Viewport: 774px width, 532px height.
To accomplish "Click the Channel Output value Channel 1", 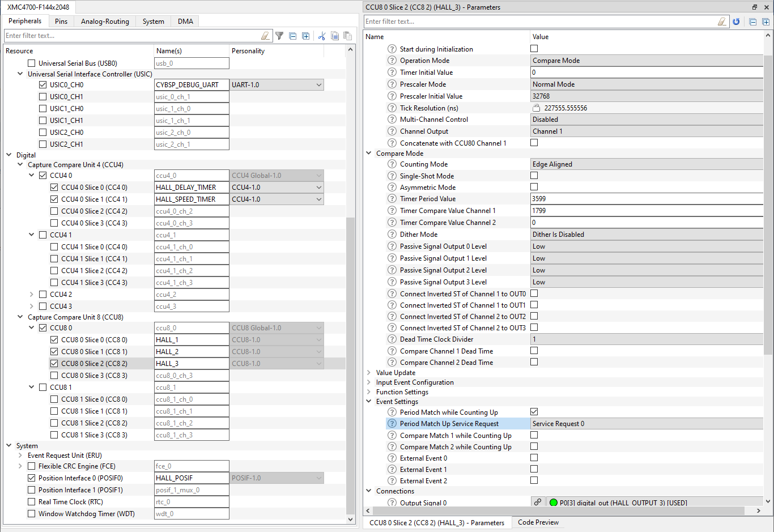I will 647,131.
